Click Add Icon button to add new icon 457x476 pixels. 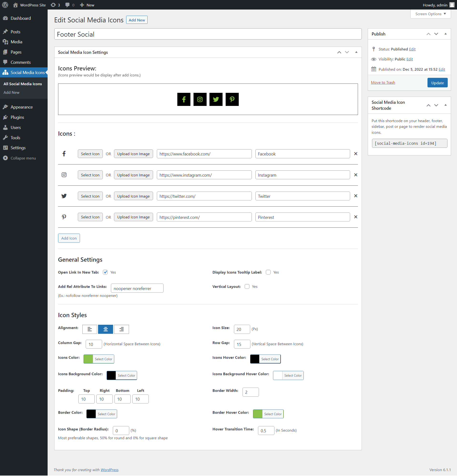pyautogui.click(x=69, y=238)
